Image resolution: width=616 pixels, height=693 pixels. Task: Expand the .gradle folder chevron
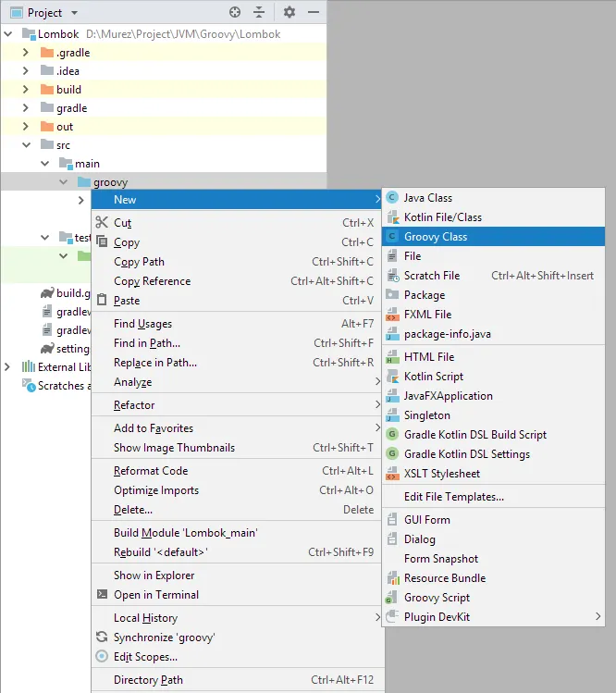click(x=26, y=52)
